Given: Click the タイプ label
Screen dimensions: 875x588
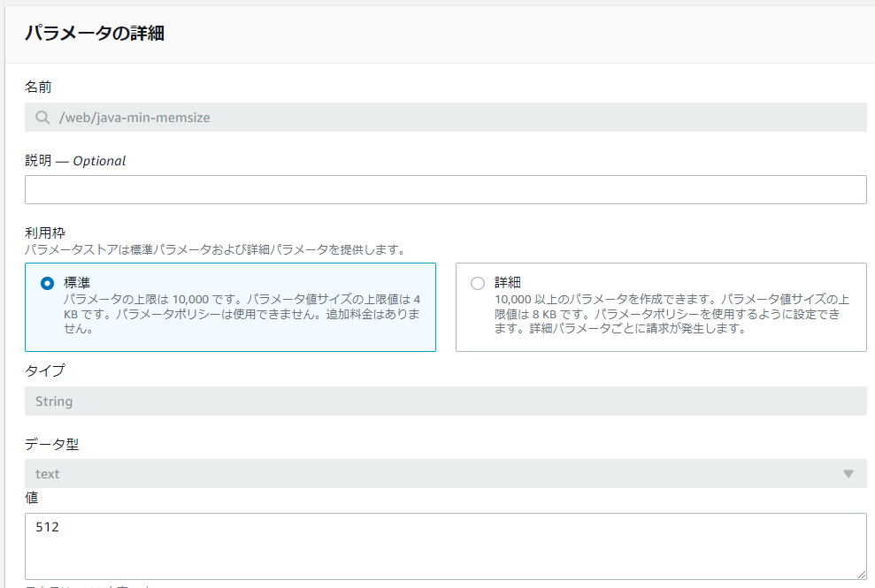Looking at the screenshot, I should point(45,370).
